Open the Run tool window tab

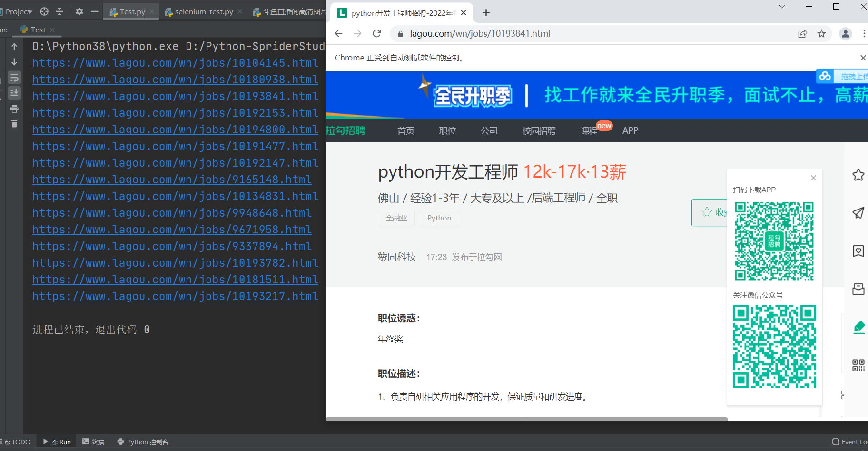tap(57, 442)
